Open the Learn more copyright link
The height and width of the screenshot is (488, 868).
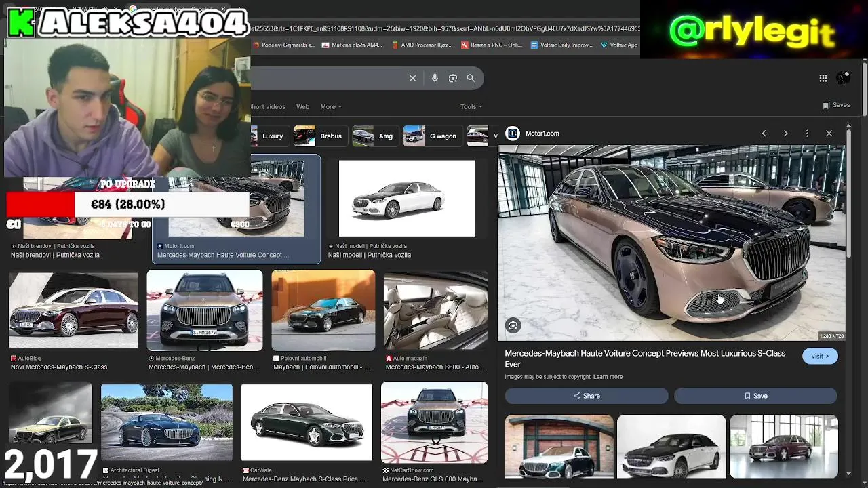click(608, 377)
